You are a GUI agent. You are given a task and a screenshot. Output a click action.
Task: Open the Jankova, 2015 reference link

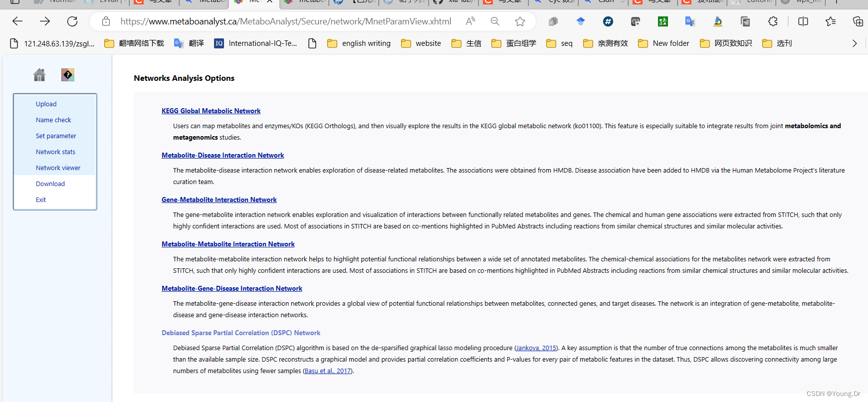[x=535, y=348]
